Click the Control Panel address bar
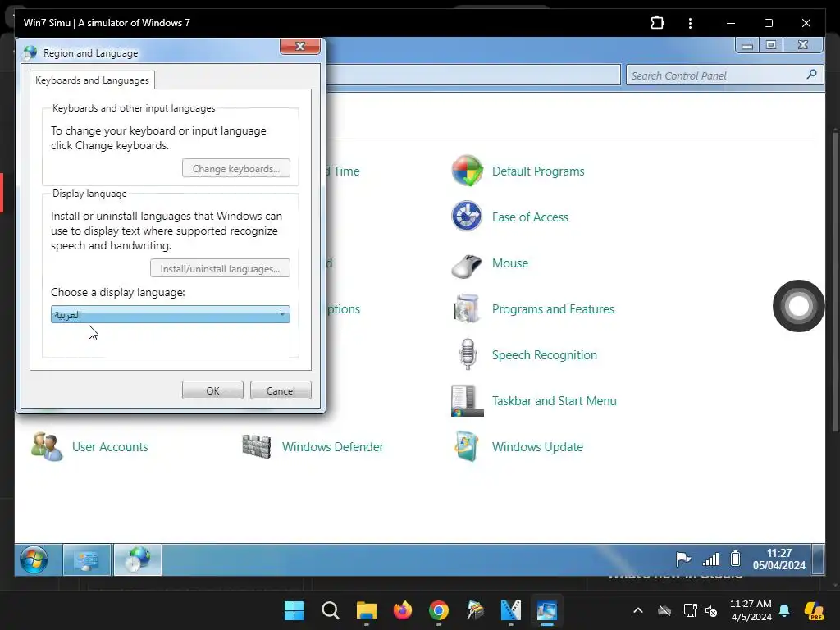The image size is (840, 630). tap(473, 75)
